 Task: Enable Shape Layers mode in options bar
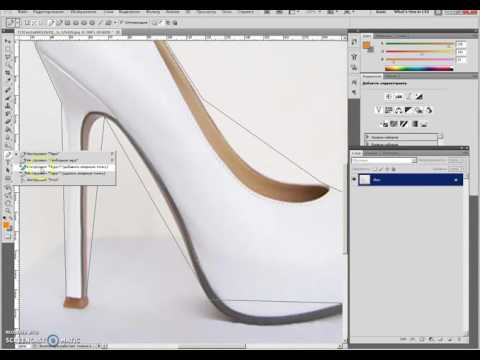27,23
